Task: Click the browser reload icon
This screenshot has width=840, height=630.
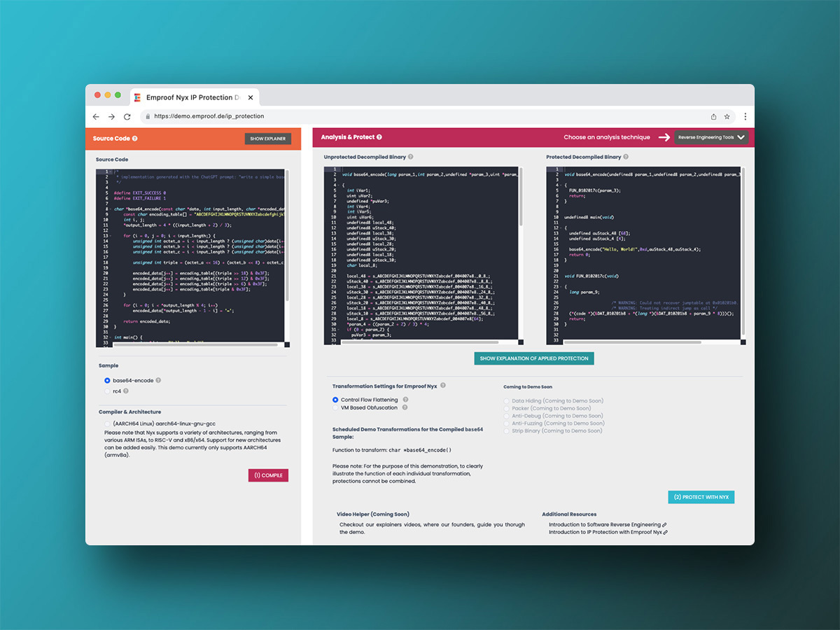Action: pyautogui.click(x=127, y=116)
